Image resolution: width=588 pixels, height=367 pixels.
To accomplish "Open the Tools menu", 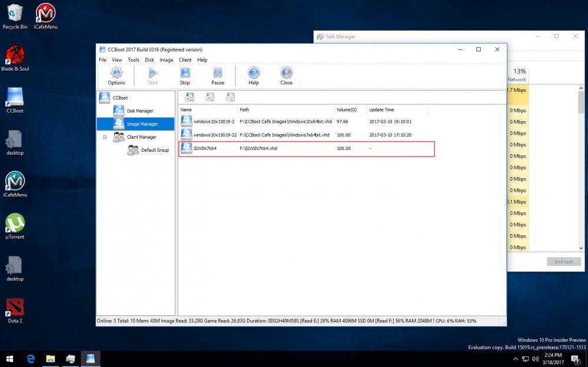I will (x=133, y=59).
